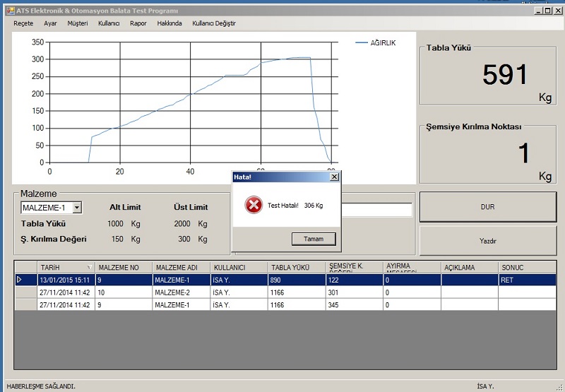565x392 pixels.
Task: Click the red error icon in the dialog
Action: 253,206
